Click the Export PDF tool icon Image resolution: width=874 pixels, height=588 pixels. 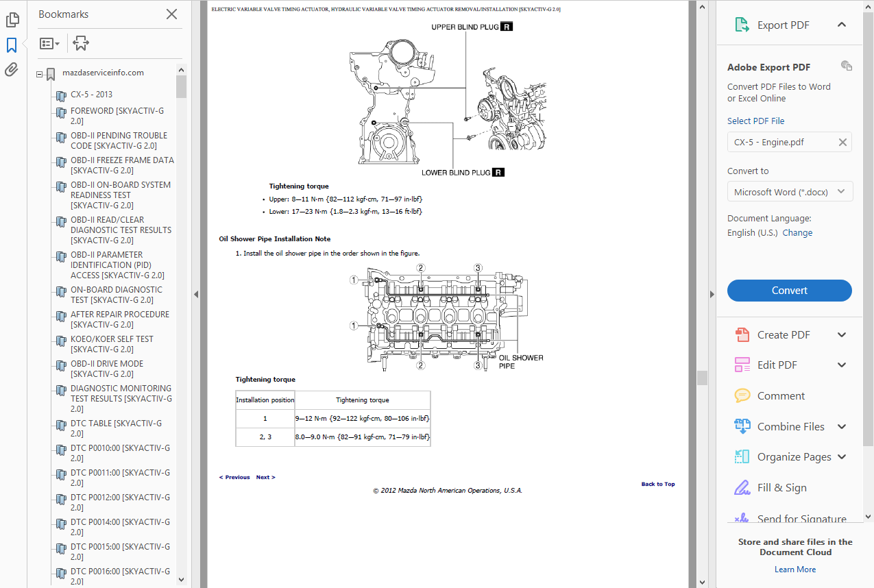[x=742, y=25]
